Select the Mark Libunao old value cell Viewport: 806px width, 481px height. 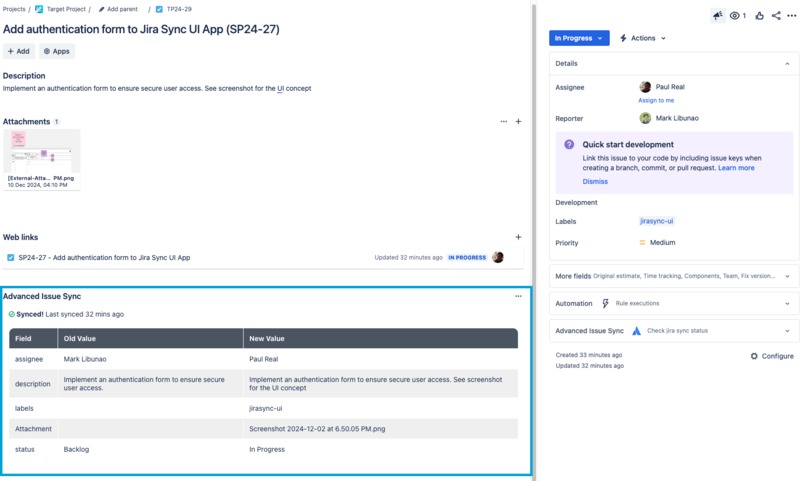(x=150, y=359)
